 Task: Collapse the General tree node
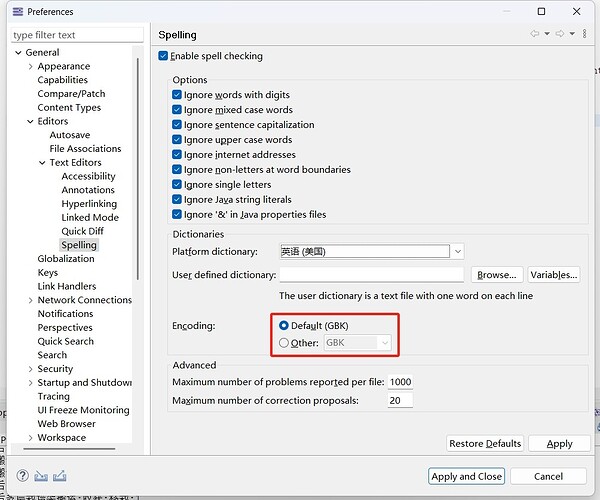pyautogui.click(x=18, y=52)
